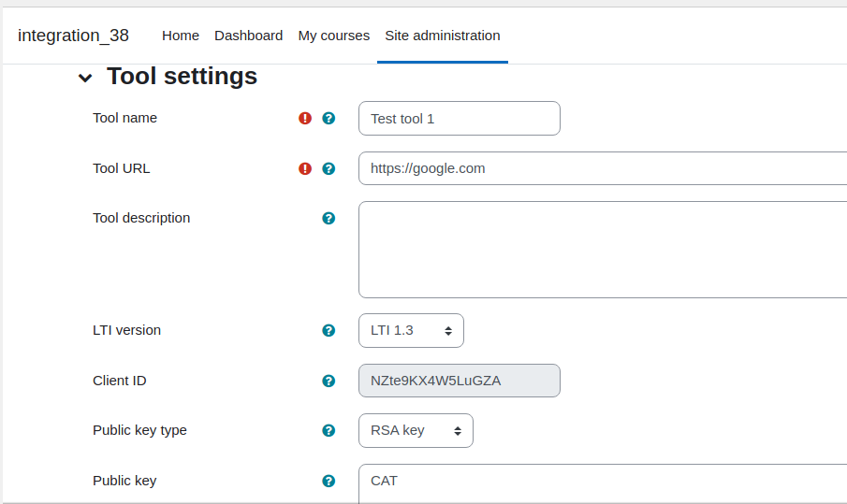Screen dimensions: 847x504
Task: Click the Client ID help icon
Action: pyautogui.click(x=329, y=381)
